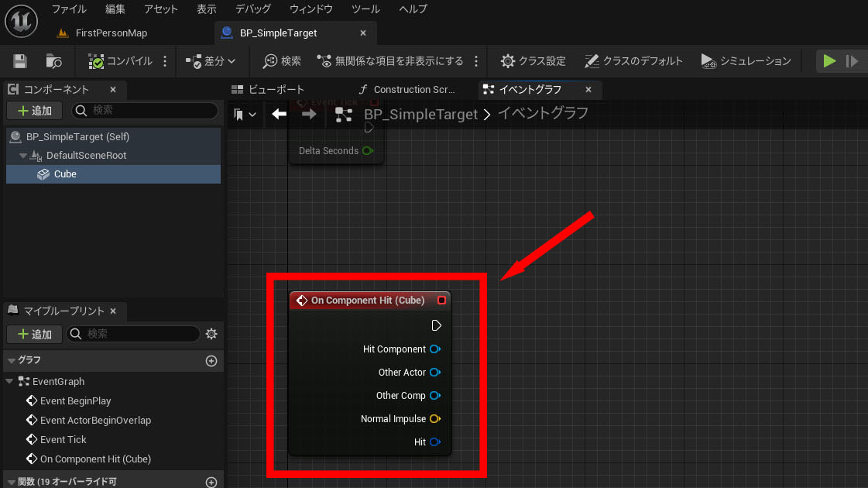Click the Class Defaults button

pyautogui.click(x=633, y=61)
